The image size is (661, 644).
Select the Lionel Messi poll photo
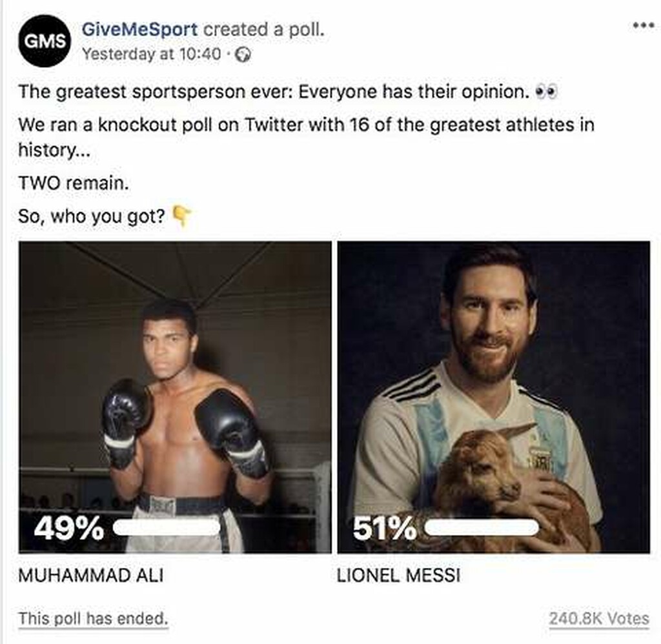click(494, 397)
